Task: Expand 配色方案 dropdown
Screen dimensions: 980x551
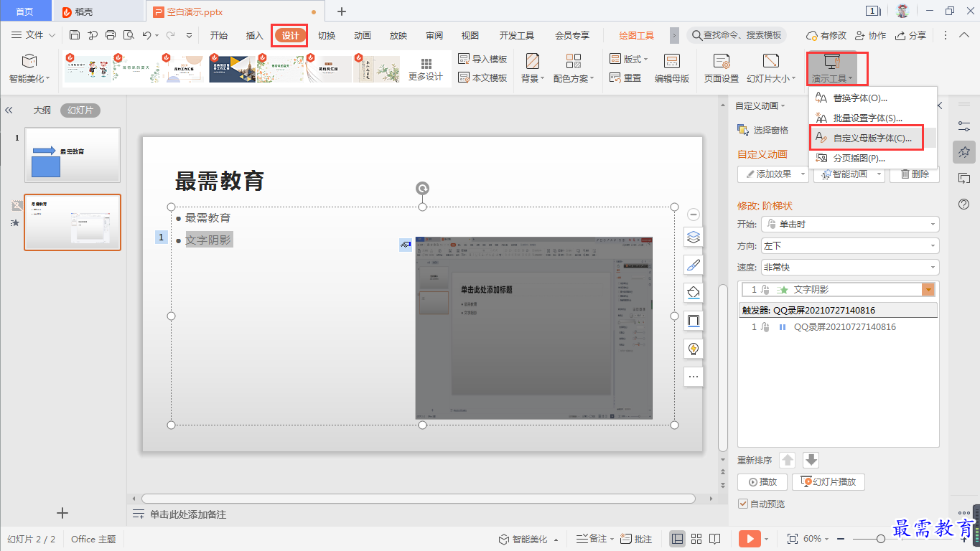Action: [574, 78]
